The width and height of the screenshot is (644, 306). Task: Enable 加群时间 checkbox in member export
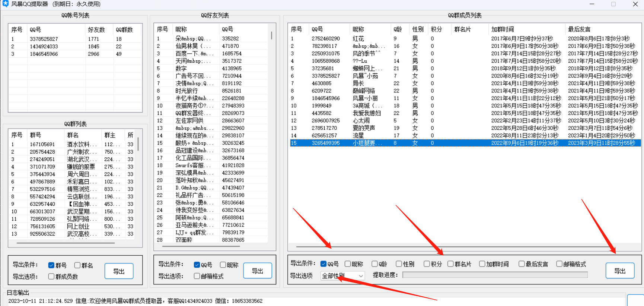tap(482, 264)
